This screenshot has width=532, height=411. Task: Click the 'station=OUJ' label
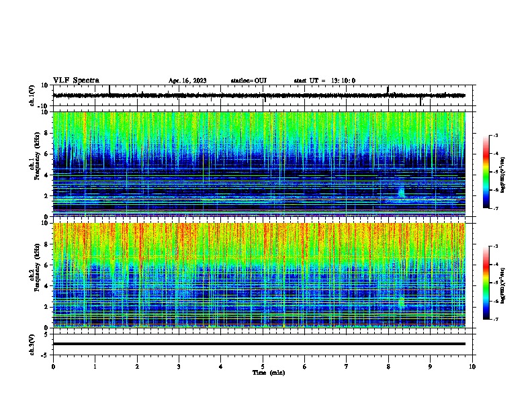[x=249, y=81]
